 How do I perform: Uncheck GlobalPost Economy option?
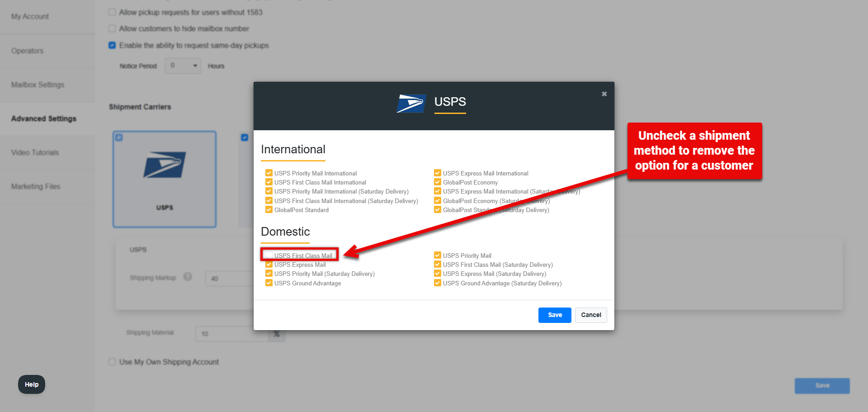click(438, 182)
